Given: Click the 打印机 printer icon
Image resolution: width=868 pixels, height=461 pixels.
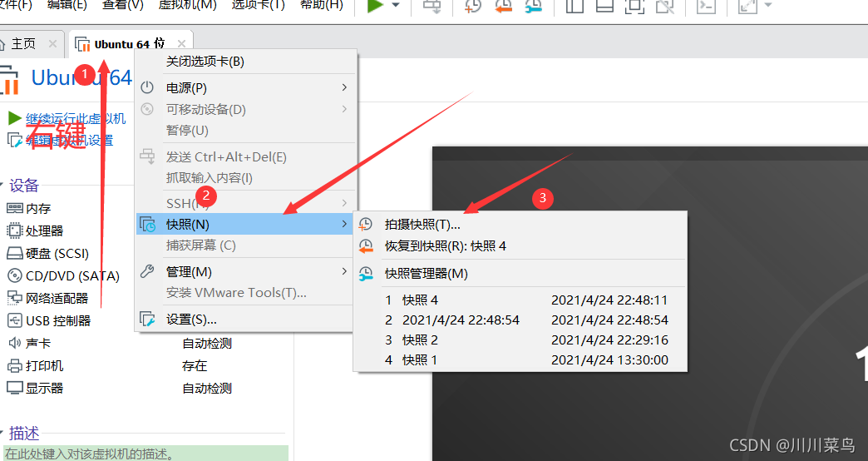Looking at the screenshot, I should (x=14, y=365).
